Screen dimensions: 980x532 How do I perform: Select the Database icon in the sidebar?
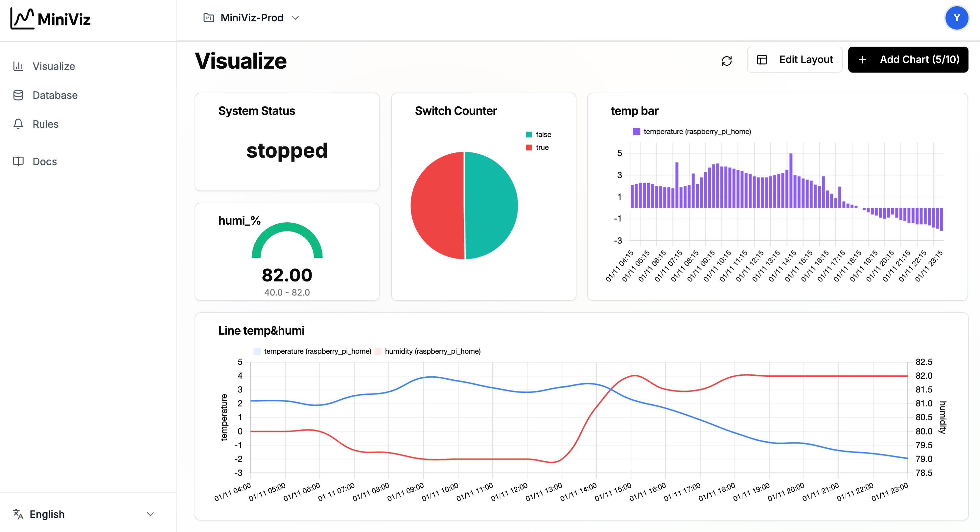[x=18, y=95]
